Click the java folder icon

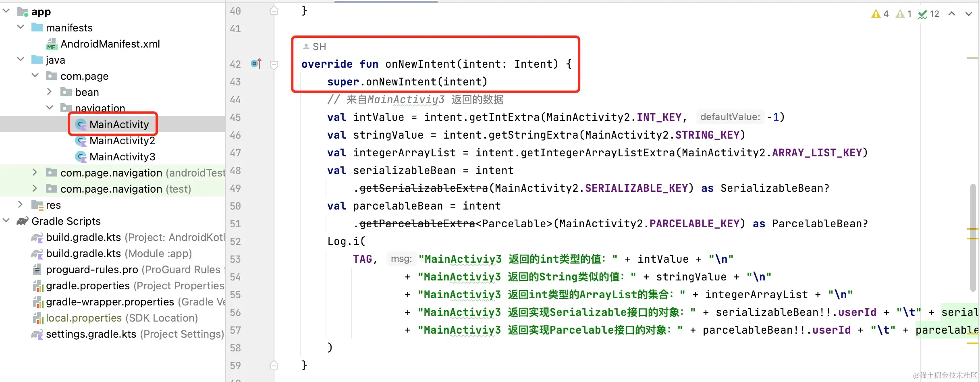[37, 60]
